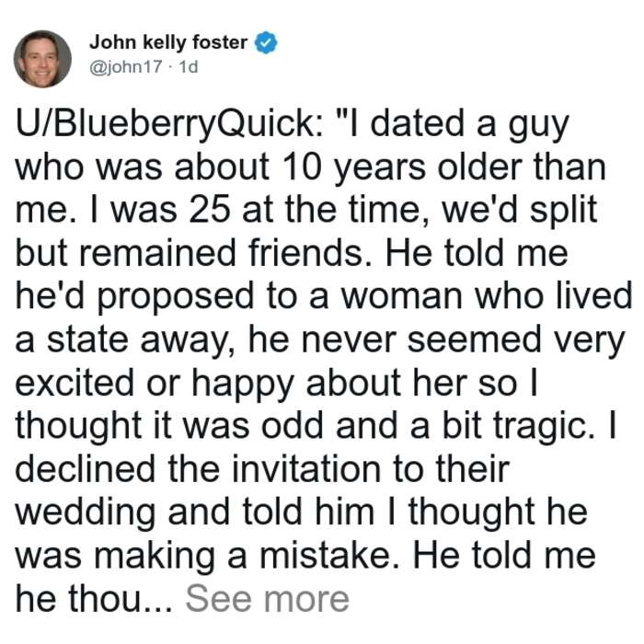Click the phrase 'state away' in the post
Screen dimensions: 644x644
click(x=139, y=341)
